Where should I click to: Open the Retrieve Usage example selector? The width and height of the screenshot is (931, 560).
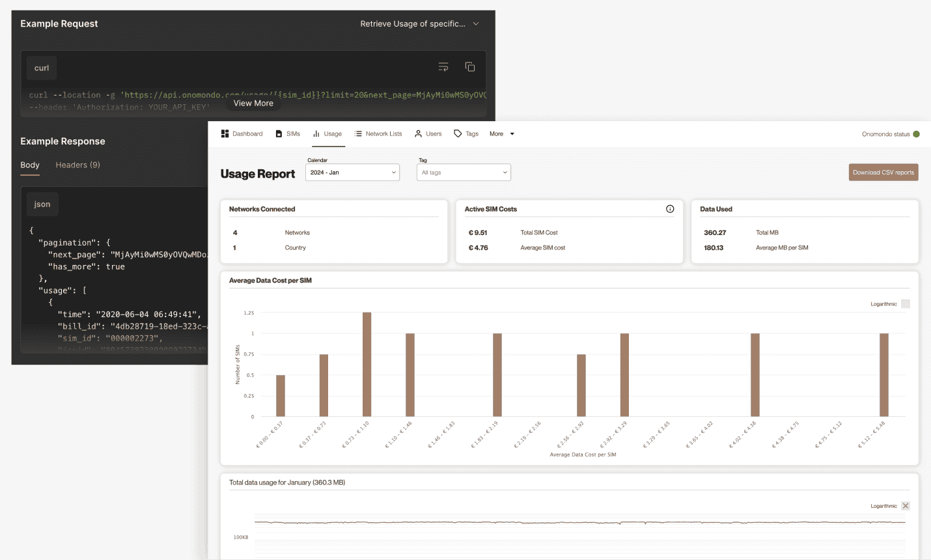pyautogui.click(x=420, y=23)
